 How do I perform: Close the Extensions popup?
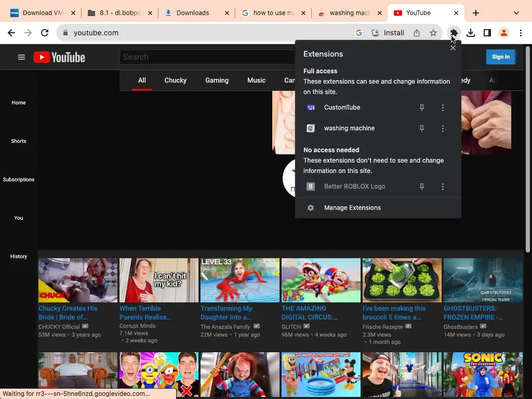point(453,48)
